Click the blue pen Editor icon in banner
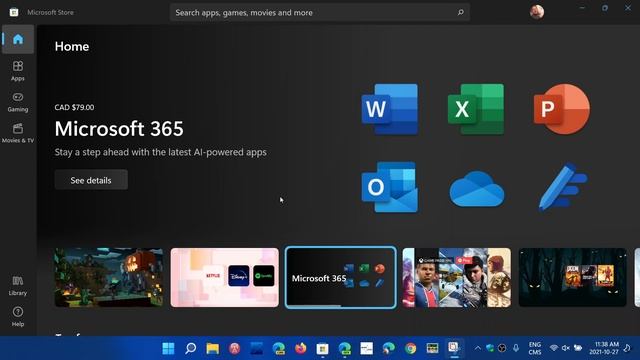Viewport: 640px width, 360px height. coord(563,187)
